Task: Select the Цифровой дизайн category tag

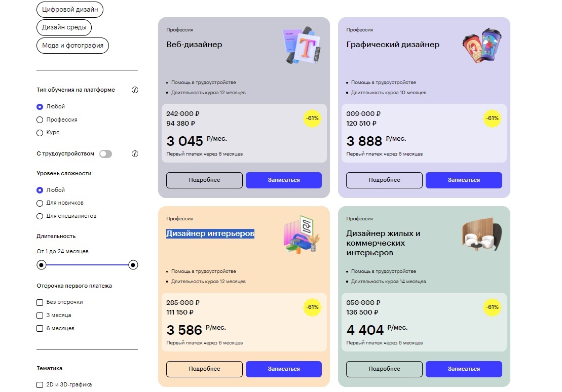Action: (70, 10)
